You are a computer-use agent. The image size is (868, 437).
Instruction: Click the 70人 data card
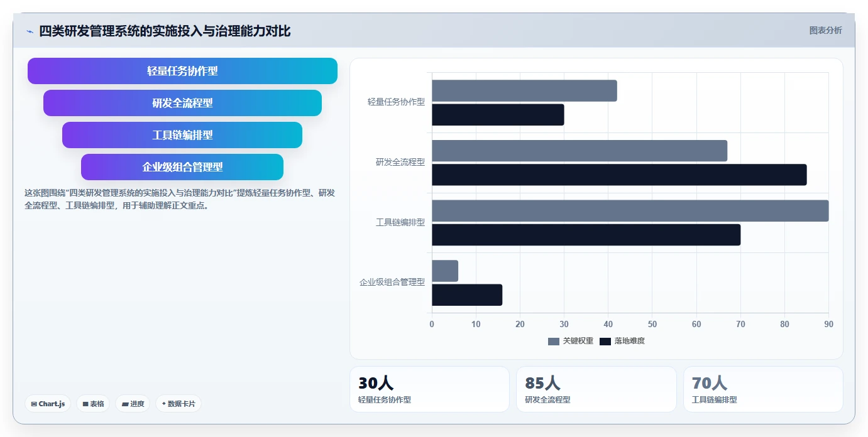(x=763, y=389)
